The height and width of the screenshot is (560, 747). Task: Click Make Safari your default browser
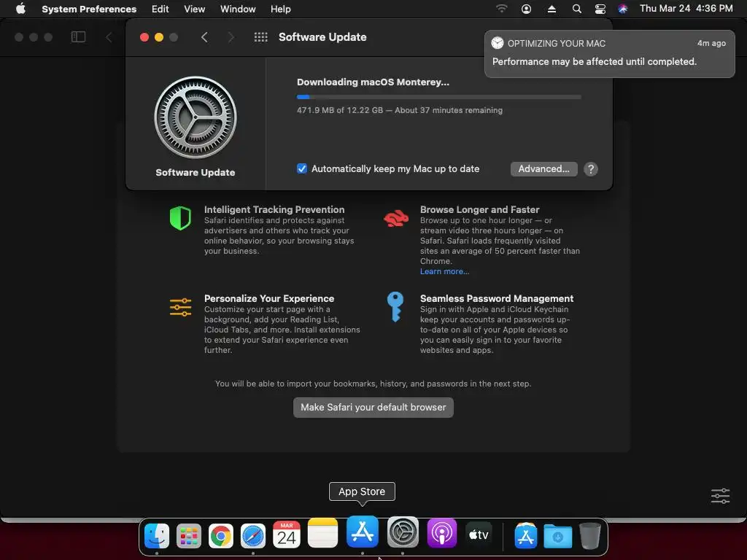point(373,408)
